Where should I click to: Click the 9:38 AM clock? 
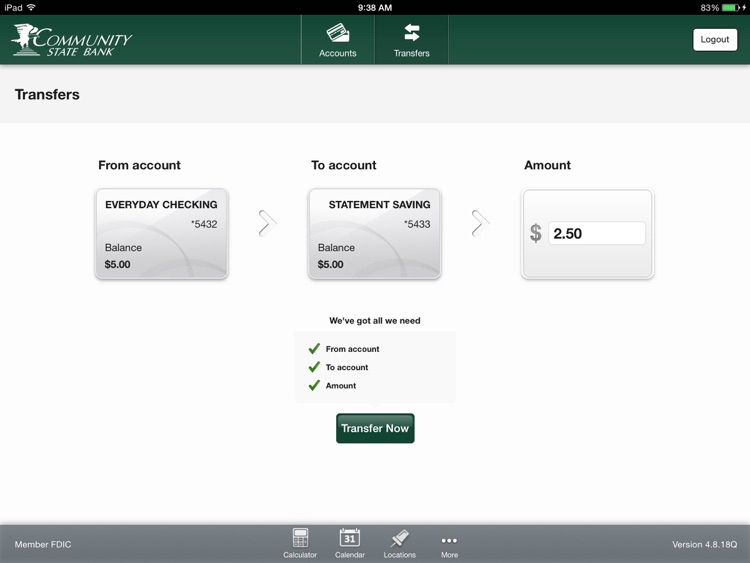pyautogui.click(x=375, y=8)
